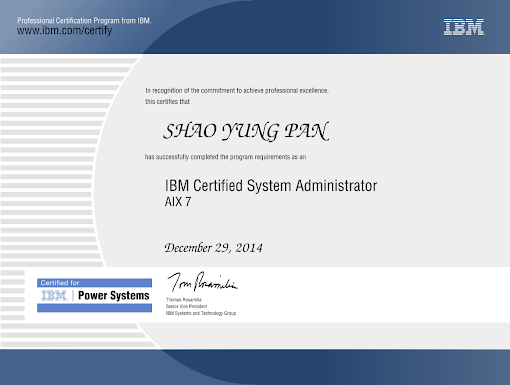This screenshot has height=385, width=510.
Task: Click the printed name Thomas Rosamilia
Action: point(184,300)
